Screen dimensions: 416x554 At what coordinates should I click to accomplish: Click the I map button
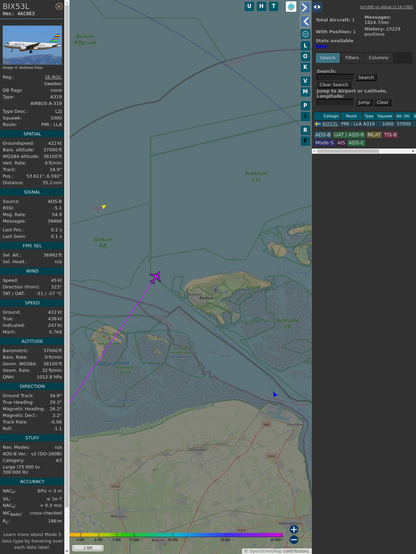305,116
